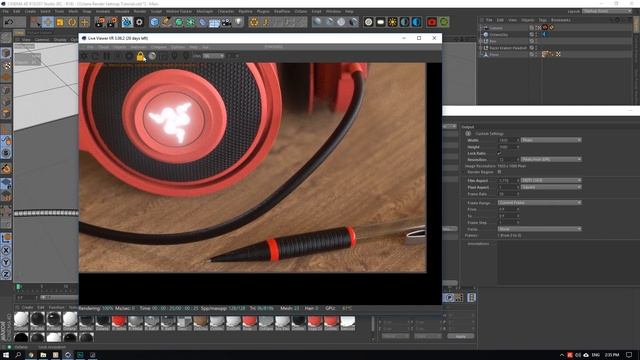Open the Layout dropdown at top right

607,11
